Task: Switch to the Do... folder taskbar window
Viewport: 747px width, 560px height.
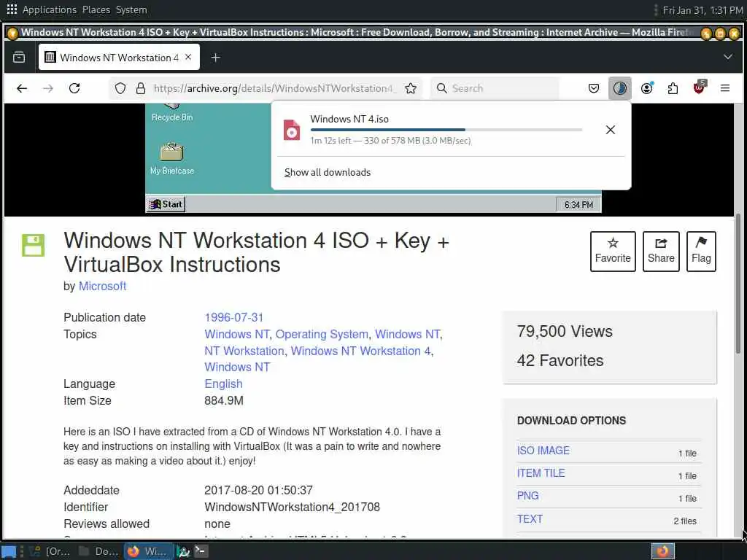Action: [99, 551]
